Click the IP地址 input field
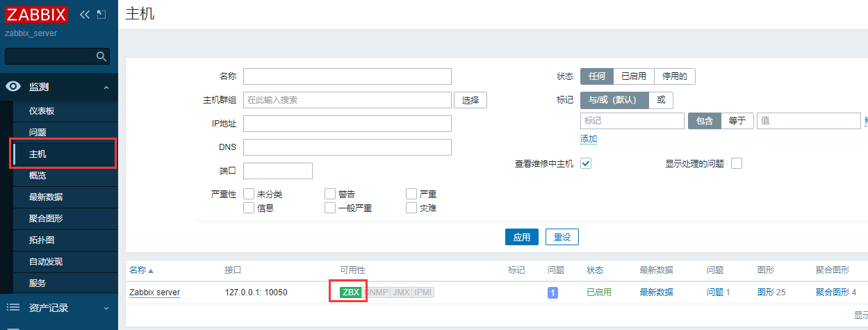The width and height of the screenshot is (868, 330). 347,124
